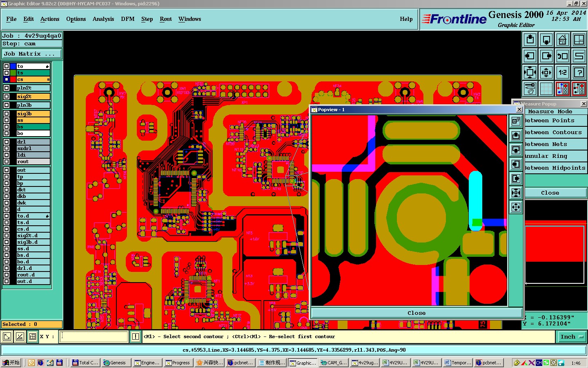The width and height of the screenshot is (588, 368).
Task: Click the Popview pan down icon
Action: (516, 150)
